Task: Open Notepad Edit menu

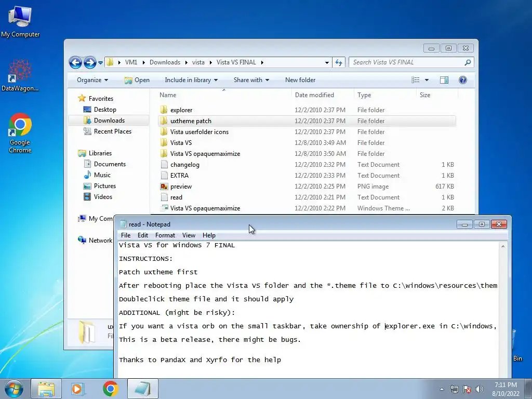Action: pos(142,235)
